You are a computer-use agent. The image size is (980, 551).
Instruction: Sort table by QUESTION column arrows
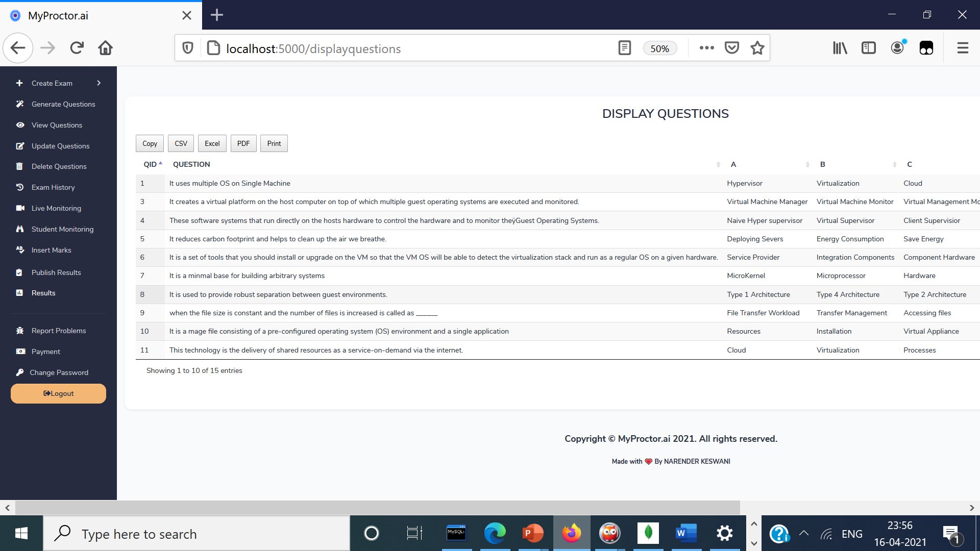click(718, 164)
